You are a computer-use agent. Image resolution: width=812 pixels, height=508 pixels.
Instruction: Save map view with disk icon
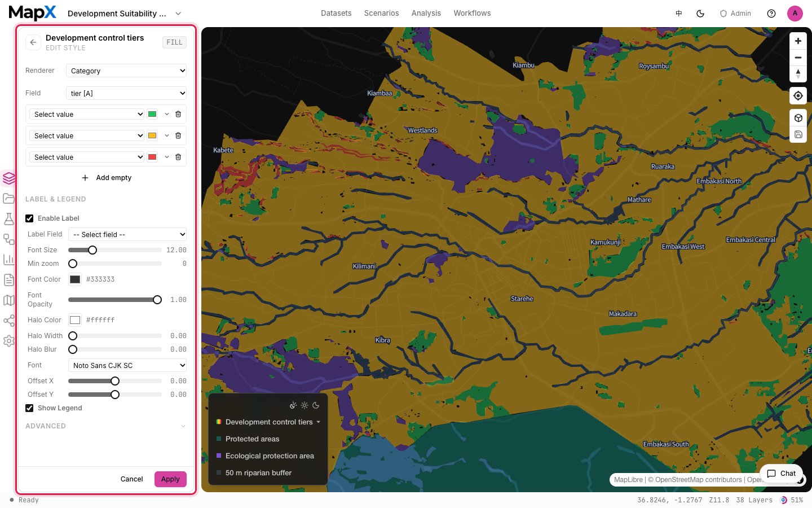(798, 134)
